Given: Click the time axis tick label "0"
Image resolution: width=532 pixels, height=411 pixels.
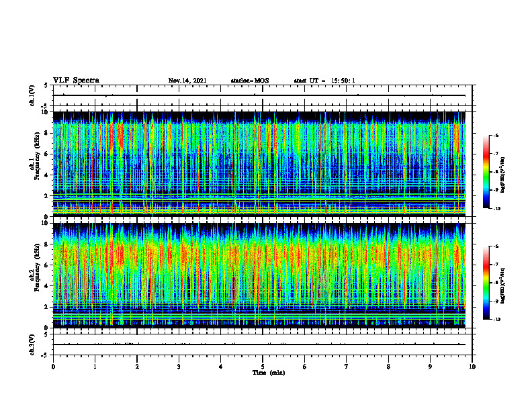Looking at the screenshot, I should (53, 367).
